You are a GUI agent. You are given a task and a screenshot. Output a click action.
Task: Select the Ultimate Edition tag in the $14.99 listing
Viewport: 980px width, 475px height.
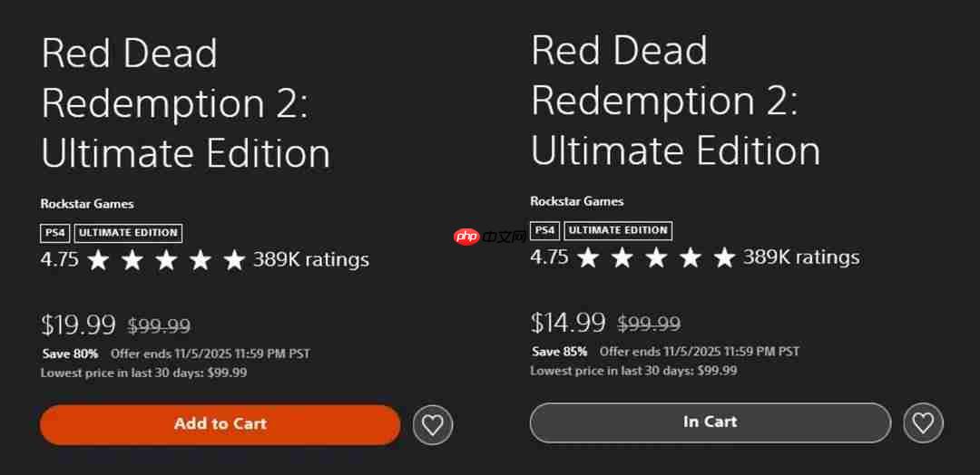coord(618,230)
